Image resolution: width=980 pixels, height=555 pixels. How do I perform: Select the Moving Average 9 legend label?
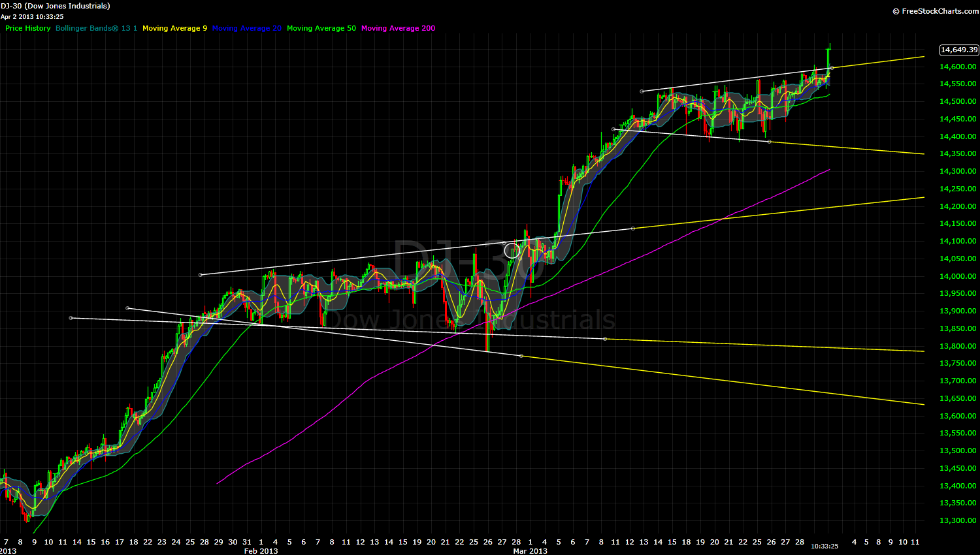coord(174,28)
